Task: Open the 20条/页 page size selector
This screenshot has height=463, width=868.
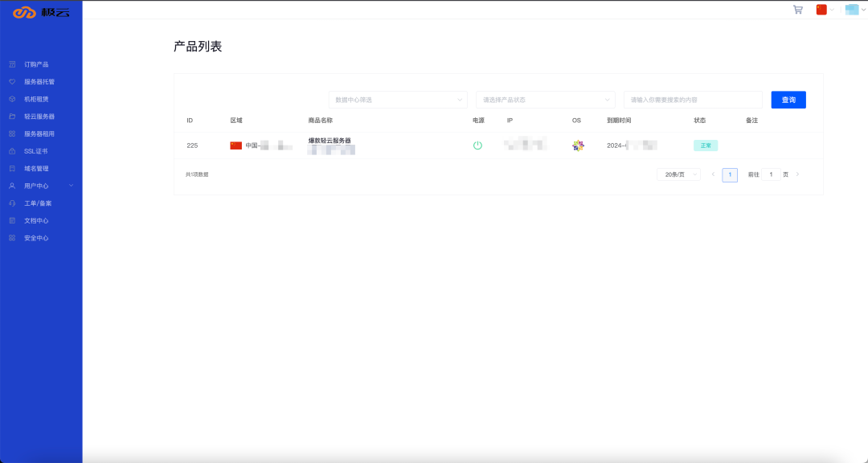Action: click(678, 174)
